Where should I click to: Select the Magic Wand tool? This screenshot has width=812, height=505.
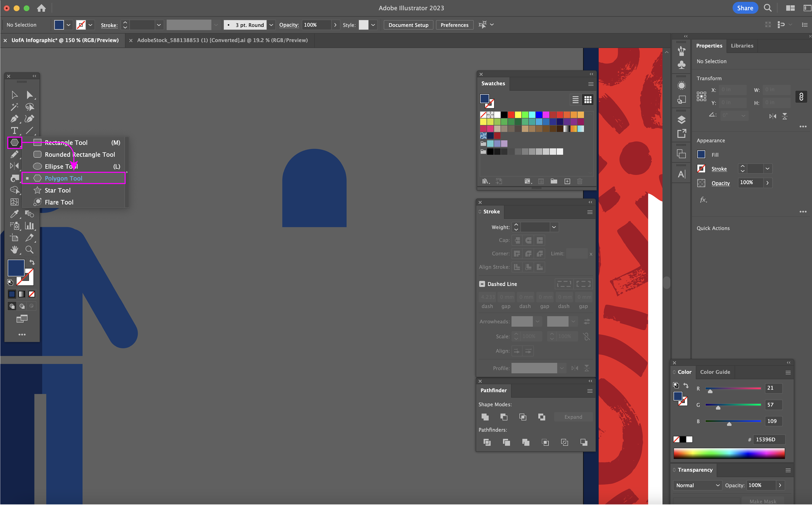pyautogui.click(x=14, y=107)
